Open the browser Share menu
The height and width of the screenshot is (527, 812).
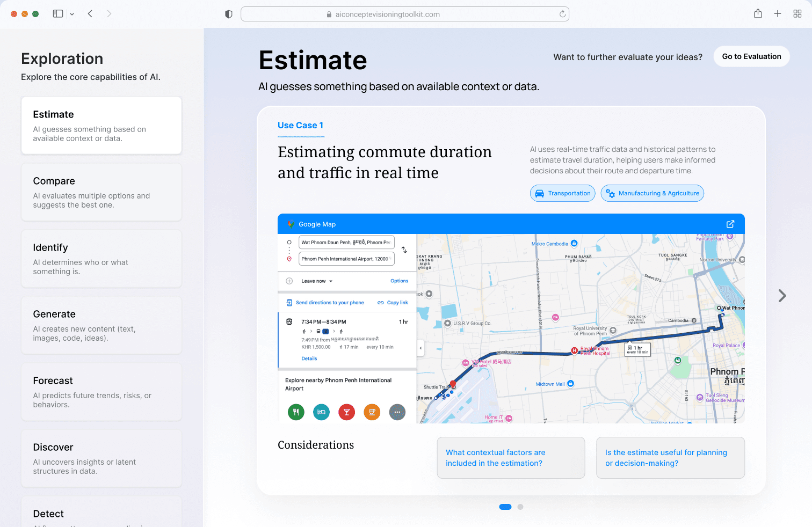pyautogui.click(x=758, y=14)
